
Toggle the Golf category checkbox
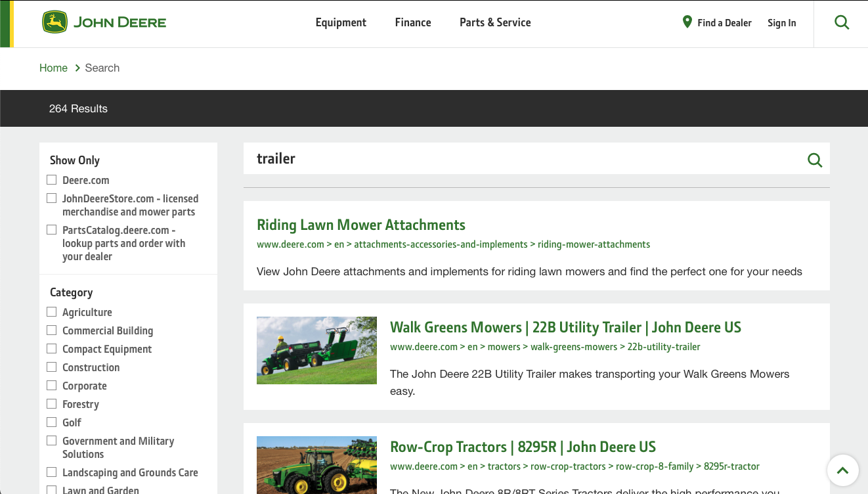click(x=52, y=422)
